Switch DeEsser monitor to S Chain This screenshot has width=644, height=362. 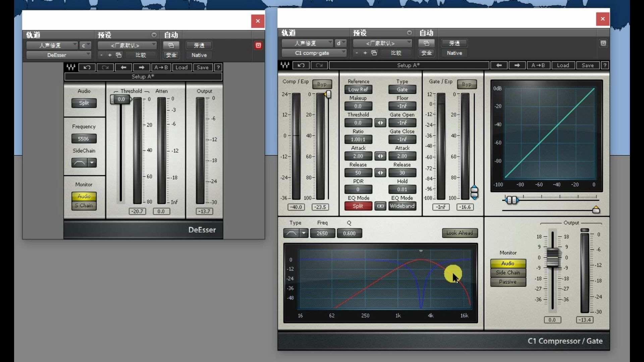84,205
